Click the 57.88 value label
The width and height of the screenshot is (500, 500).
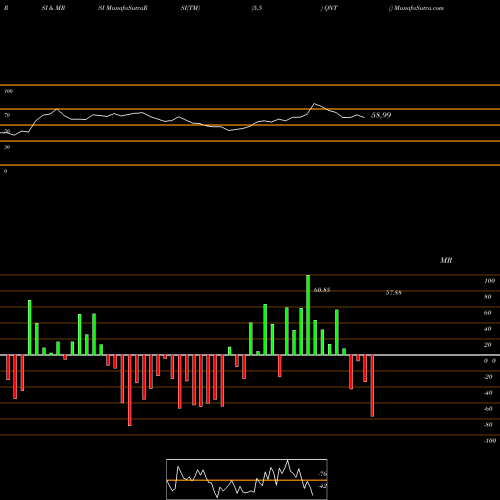(x=394, y=293)
